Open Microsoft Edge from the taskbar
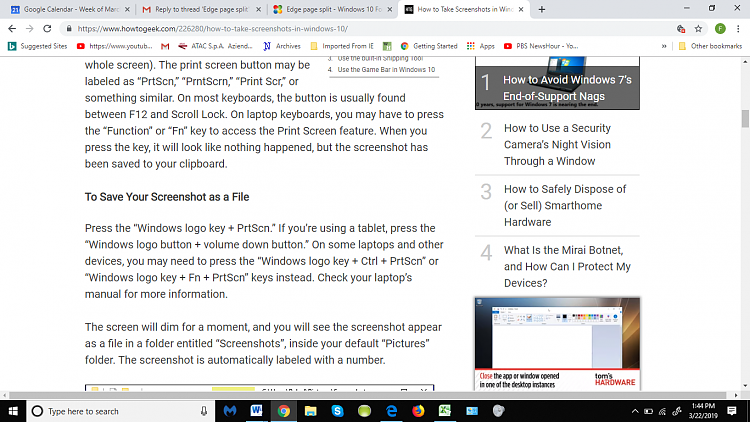750x422 pixels. [x=391, y=411]
